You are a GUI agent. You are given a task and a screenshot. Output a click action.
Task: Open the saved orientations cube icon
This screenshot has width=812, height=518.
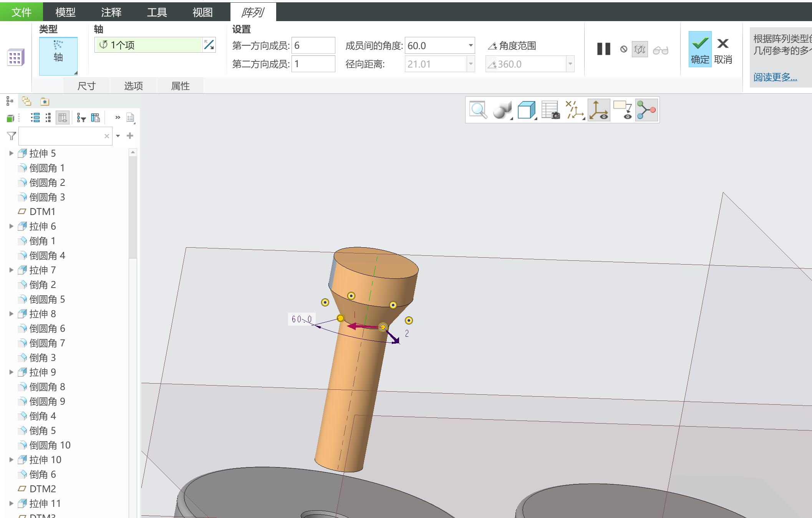tap(527, 110)
